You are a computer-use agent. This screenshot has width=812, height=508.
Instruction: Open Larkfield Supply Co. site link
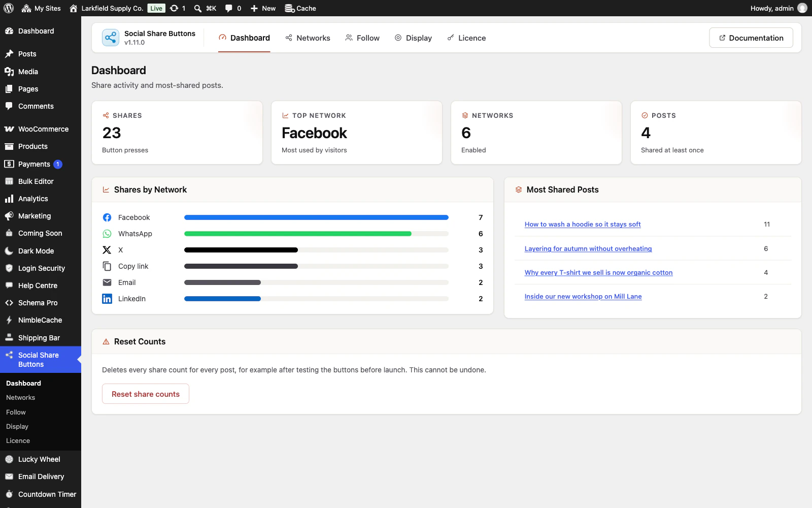coord(107,8)
